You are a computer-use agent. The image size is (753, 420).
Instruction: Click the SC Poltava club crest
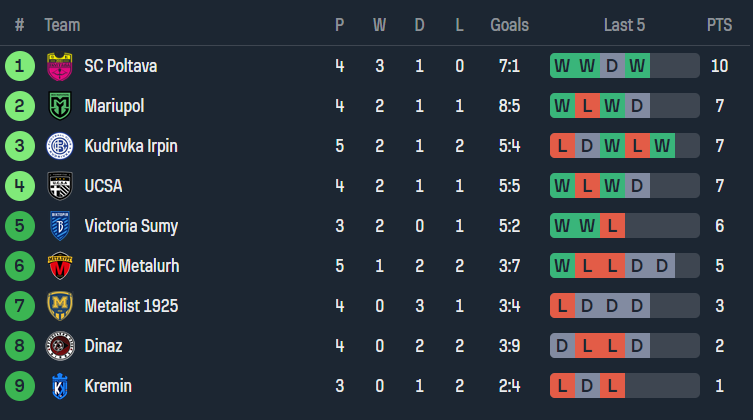pyautogui.click(x=60, y=66)
